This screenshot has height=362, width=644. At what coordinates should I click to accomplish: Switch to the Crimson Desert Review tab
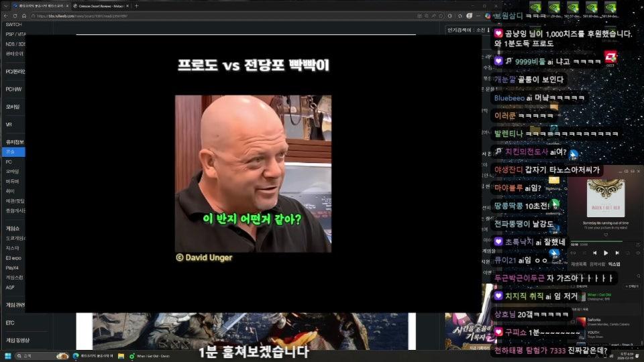coord(101,5)
